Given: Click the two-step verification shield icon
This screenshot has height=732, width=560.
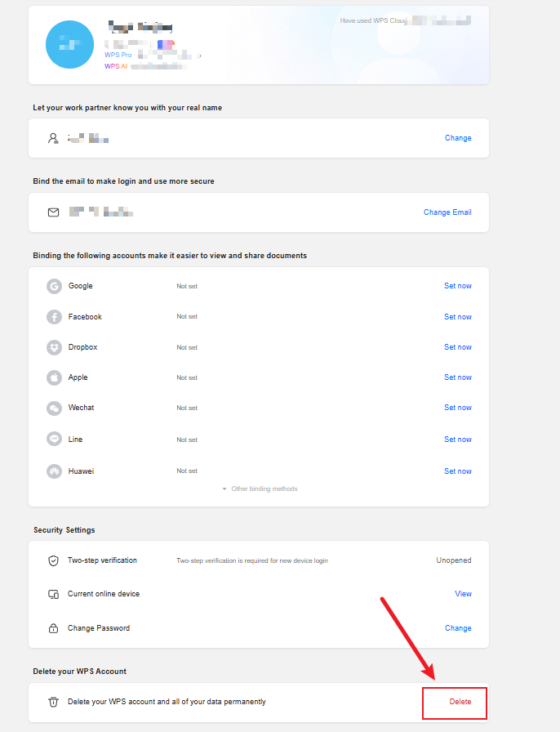Looking at the screenshot, I should pyautogui.click(x=53, y=560).
